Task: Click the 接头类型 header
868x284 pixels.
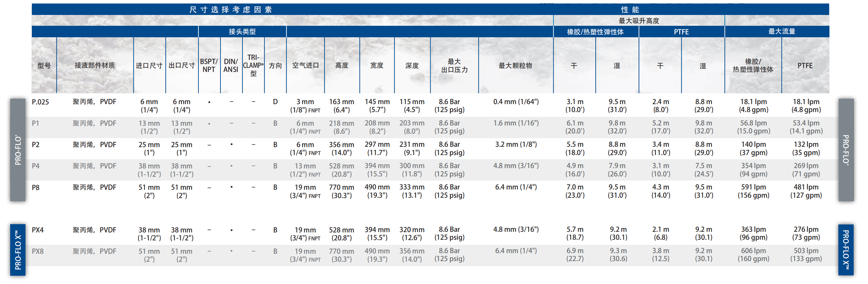Action: [242, 31]
